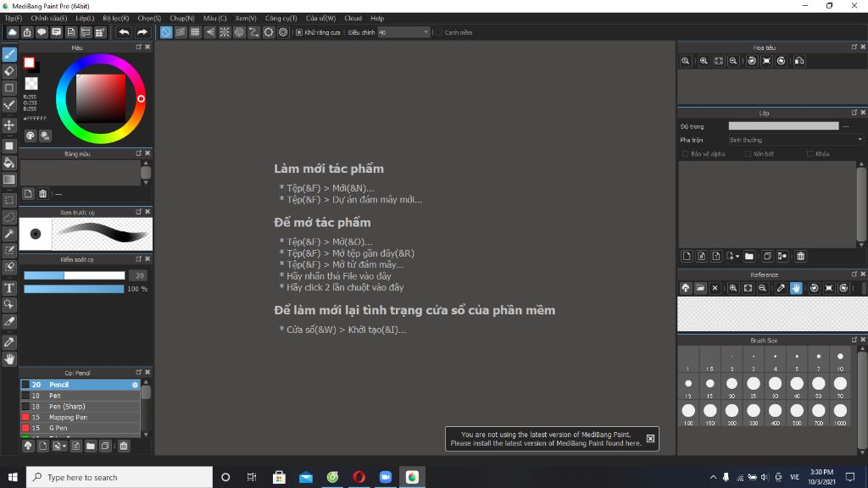The width and height of the screenshot is (868, 488).
Task: Open Opera browser from the taskbar
Action: (359, 477)
